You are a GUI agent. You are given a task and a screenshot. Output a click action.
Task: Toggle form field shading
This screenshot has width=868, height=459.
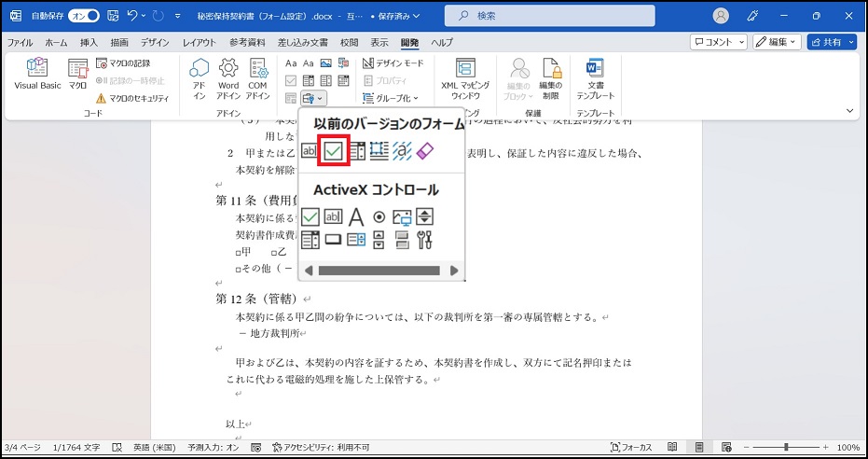pos(402,150)
